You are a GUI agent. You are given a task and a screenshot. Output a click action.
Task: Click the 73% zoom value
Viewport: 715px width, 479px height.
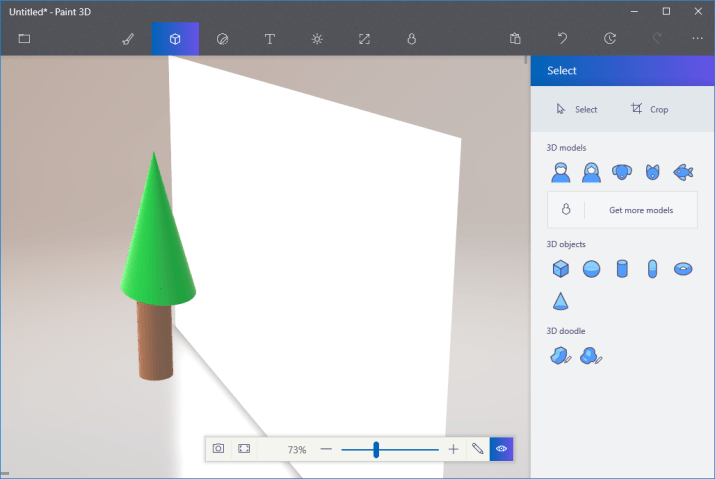[297, 450]
